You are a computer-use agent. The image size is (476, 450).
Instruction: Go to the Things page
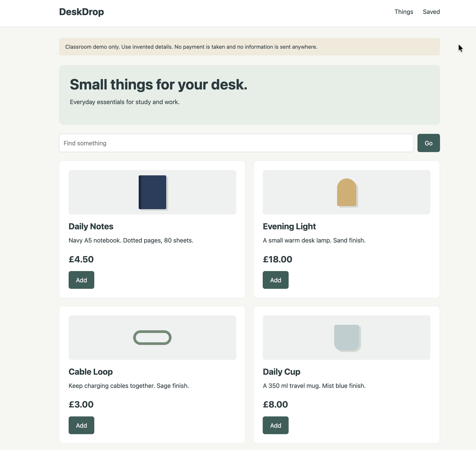(x=404, y=12)
